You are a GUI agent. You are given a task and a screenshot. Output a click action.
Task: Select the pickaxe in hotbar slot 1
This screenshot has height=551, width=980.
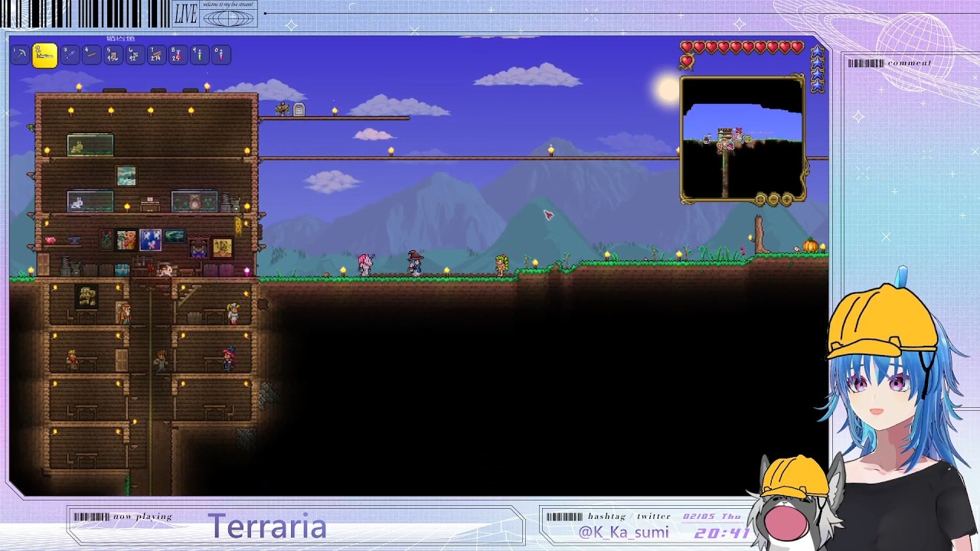[21, 55]
